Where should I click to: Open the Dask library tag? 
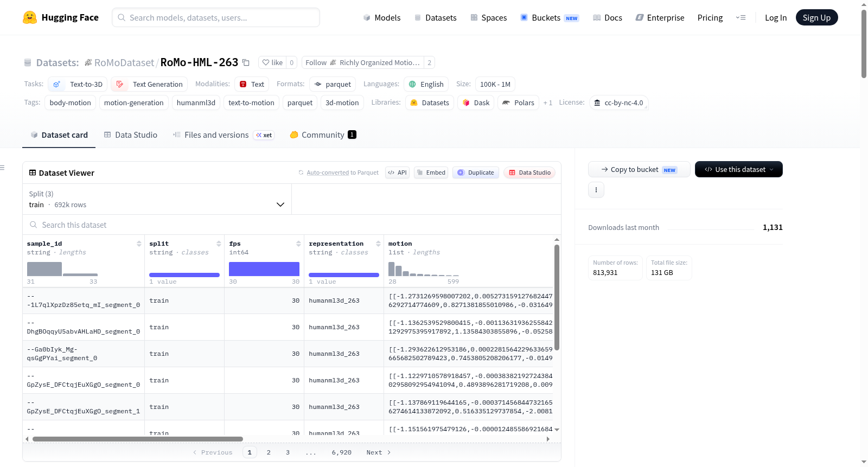476,103
